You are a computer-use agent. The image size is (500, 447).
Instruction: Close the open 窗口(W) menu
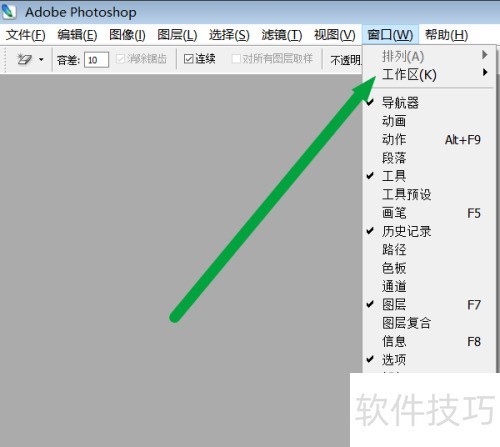(x=390, y=35)
